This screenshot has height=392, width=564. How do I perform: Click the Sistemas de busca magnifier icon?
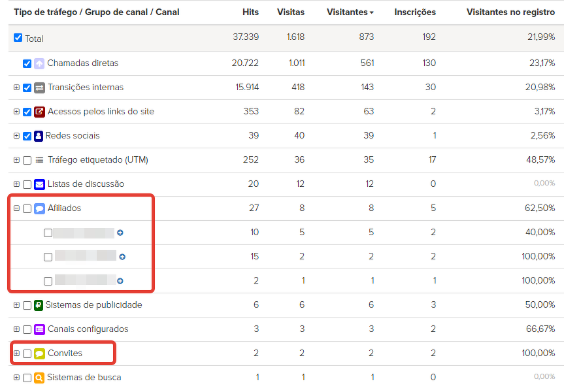pyautogui.click(x=39, y=378)
